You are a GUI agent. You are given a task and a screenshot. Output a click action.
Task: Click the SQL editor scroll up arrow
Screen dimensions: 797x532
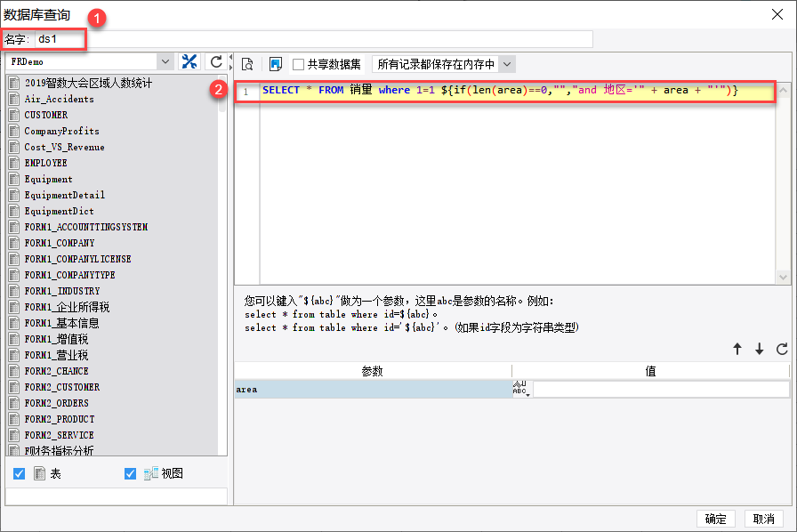783,90
